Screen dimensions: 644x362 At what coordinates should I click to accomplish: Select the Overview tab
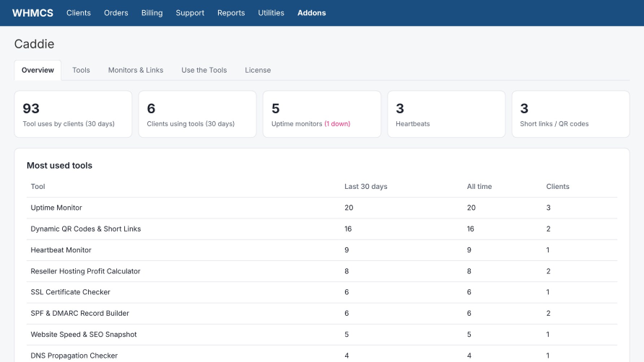(x=38, y=70)
